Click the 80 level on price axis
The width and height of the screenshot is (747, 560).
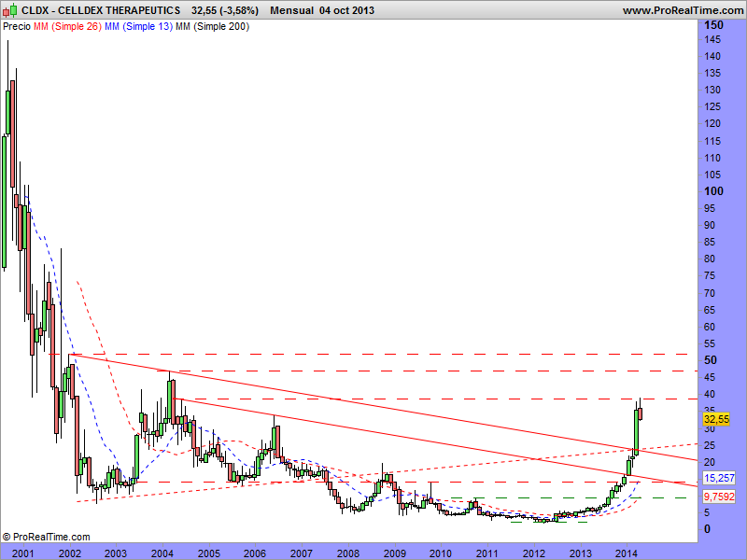(x=710, y=259)
